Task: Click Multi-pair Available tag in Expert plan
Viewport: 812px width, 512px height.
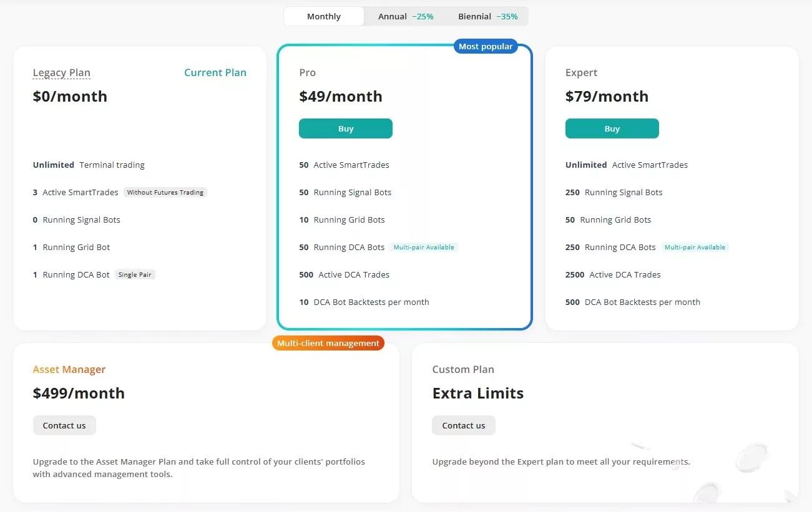Action: 695,248
